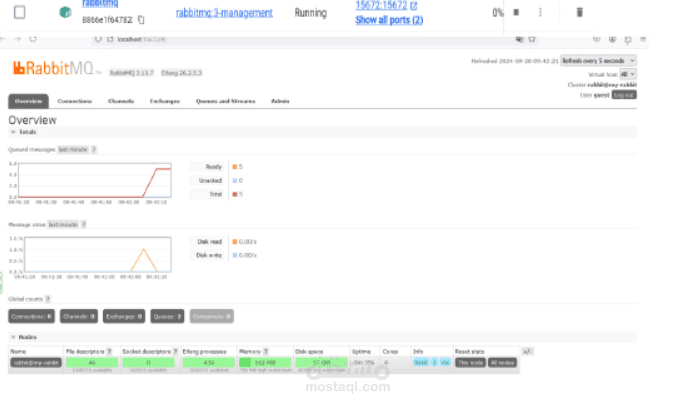The width and height of the screenshot is (696, 402).
Task: Open the container's three-dot actions menu
Action: 540,12
